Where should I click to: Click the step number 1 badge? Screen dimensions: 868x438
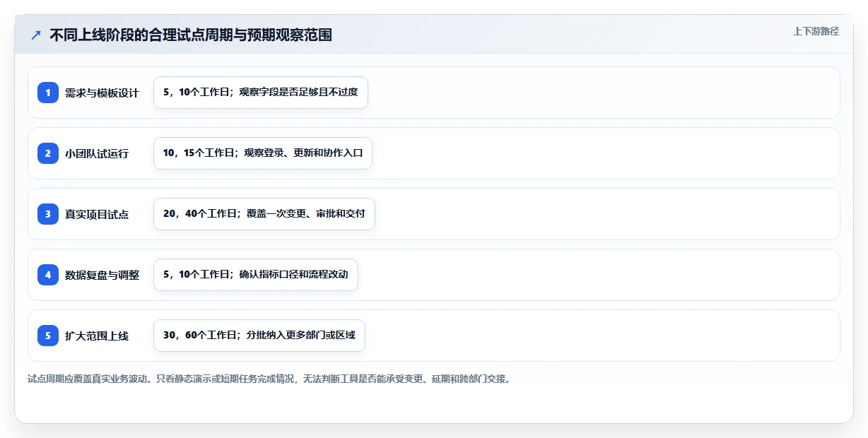(x=48, y=93)
